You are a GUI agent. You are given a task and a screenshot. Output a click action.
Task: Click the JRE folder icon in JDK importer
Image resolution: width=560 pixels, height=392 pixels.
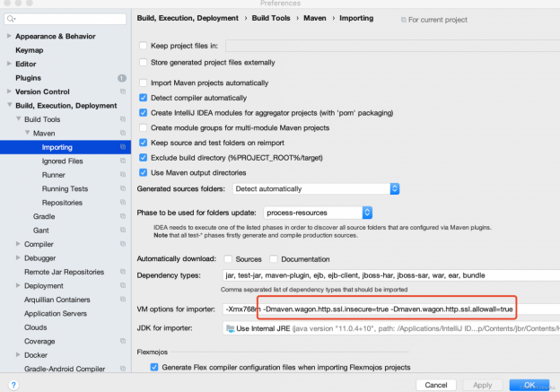pos(231,328)
